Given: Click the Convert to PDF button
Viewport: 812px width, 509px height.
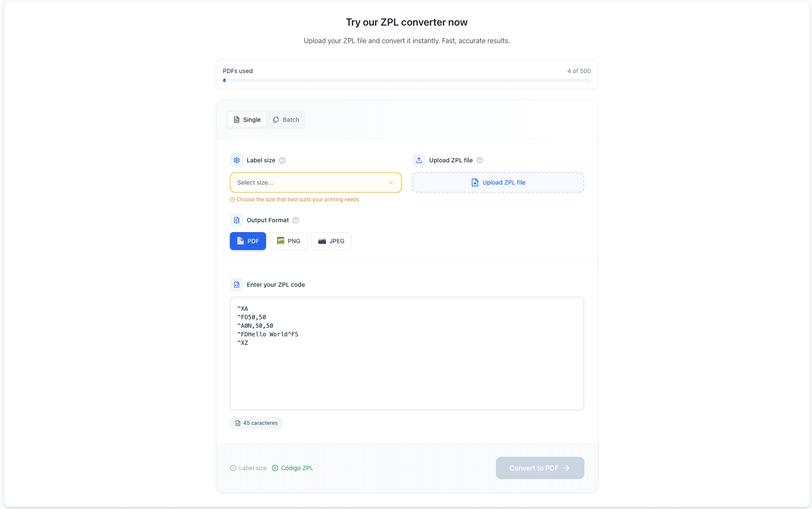Looking at the screenshot, I should click(x=540, y=468).
